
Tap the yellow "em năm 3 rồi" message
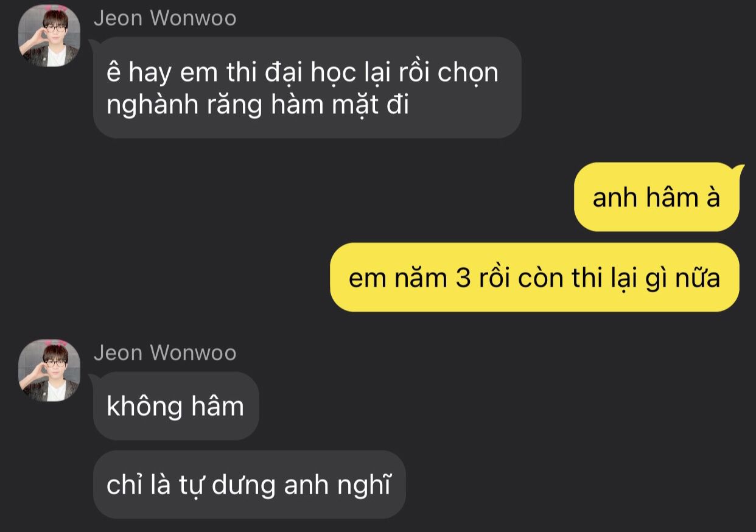(535, 278)
